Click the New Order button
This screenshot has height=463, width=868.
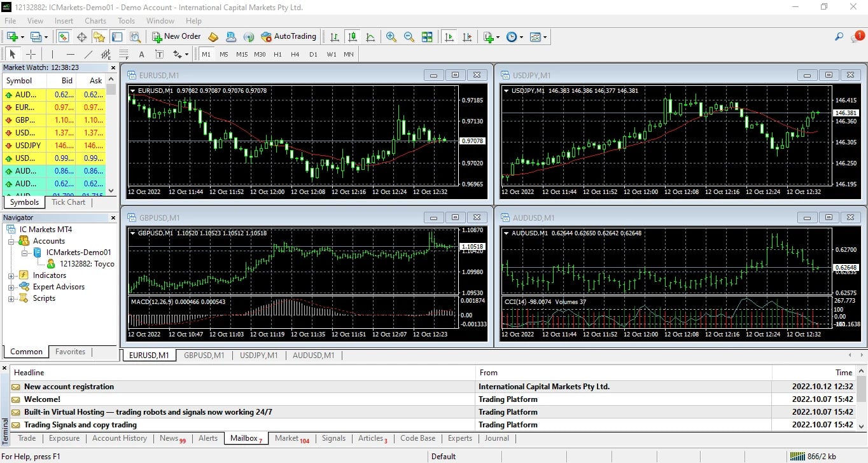click(176, 37)
